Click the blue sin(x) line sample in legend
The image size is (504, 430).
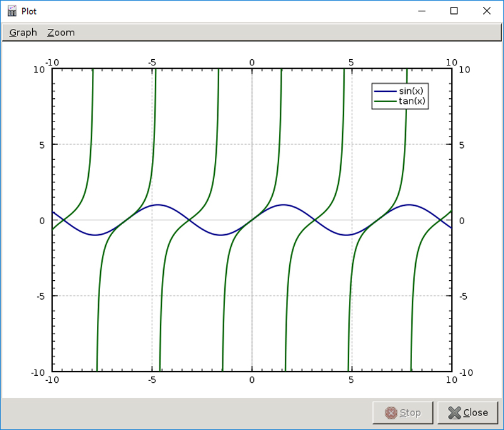386,91
